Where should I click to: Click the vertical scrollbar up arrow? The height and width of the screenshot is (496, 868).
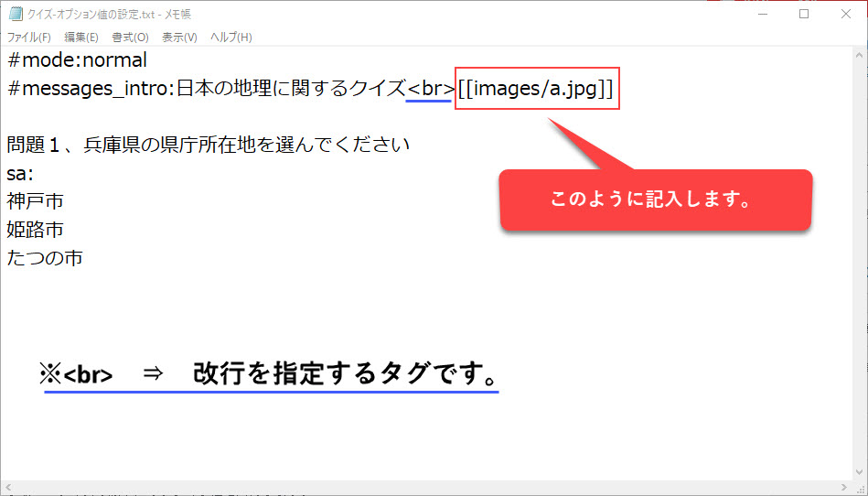[859, 55]
